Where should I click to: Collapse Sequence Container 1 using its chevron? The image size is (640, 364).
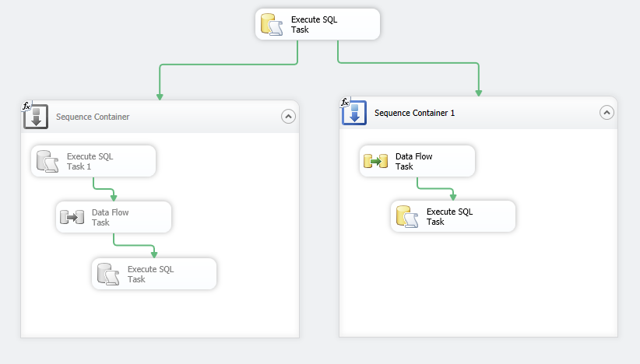(x=607, y=113)
